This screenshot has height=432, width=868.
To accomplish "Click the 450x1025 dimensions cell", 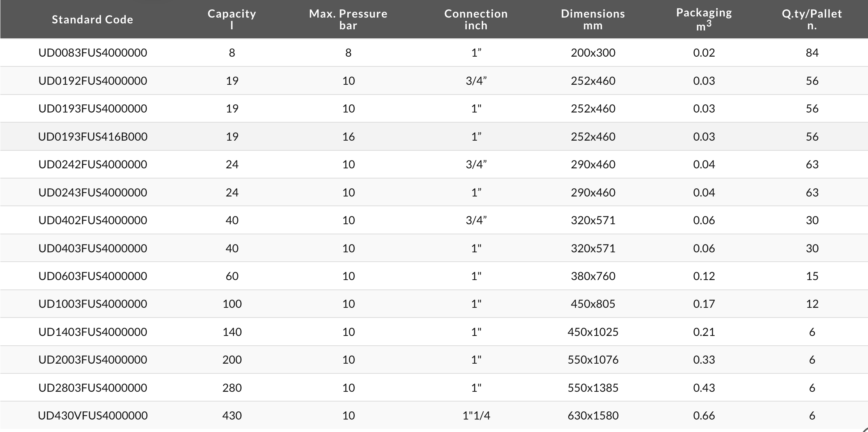I will point(593,332).
